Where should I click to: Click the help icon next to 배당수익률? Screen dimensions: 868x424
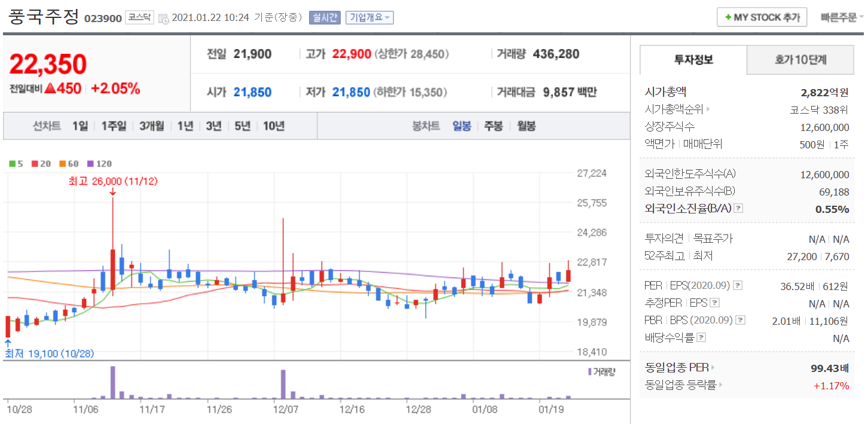tap(701, 338)
